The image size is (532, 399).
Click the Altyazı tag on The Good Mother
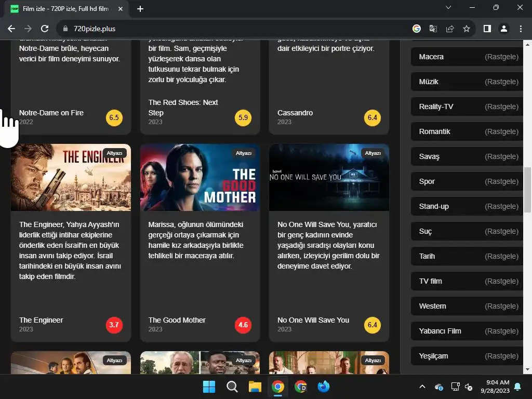pos(244,153)
